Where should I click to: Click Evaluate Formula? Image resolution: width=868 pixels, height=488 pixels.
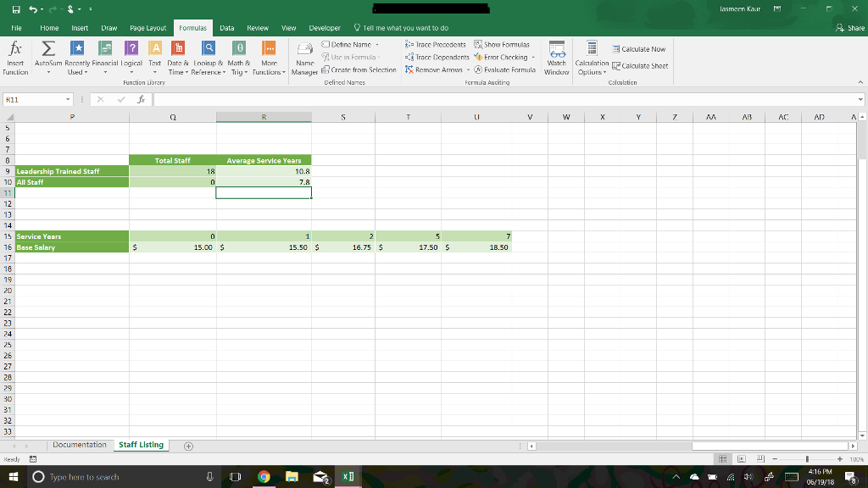tap(505, 69)
